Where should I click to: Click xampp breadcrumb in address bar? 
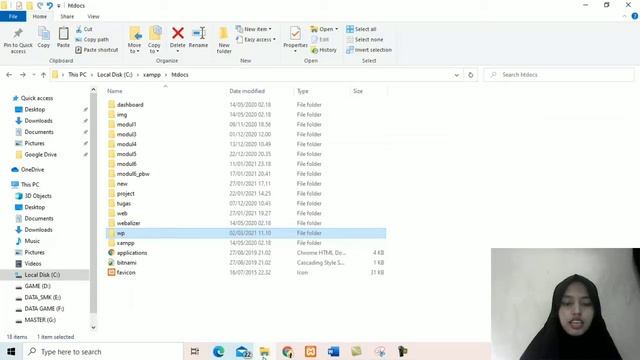click(152, 75)
